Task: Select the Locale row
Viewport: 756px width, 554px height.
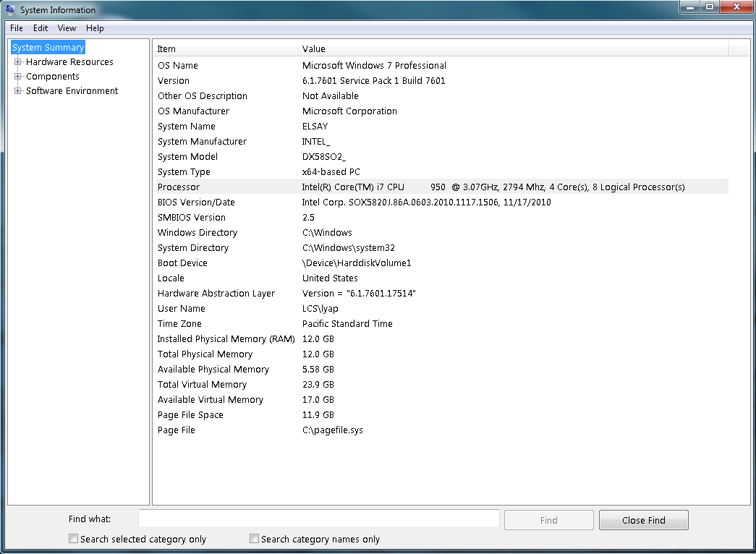Action: (x=443, y=278)
